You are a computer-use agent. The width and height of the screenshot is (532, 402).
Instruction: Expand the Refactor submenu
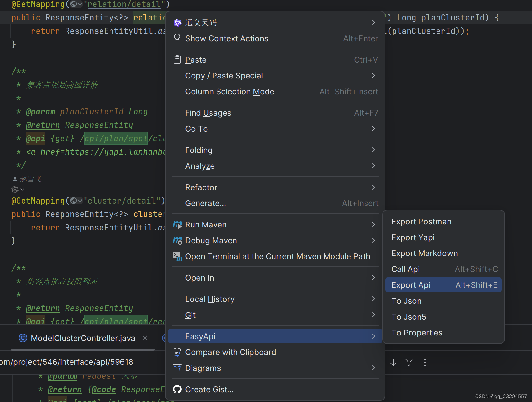point(373,187)
